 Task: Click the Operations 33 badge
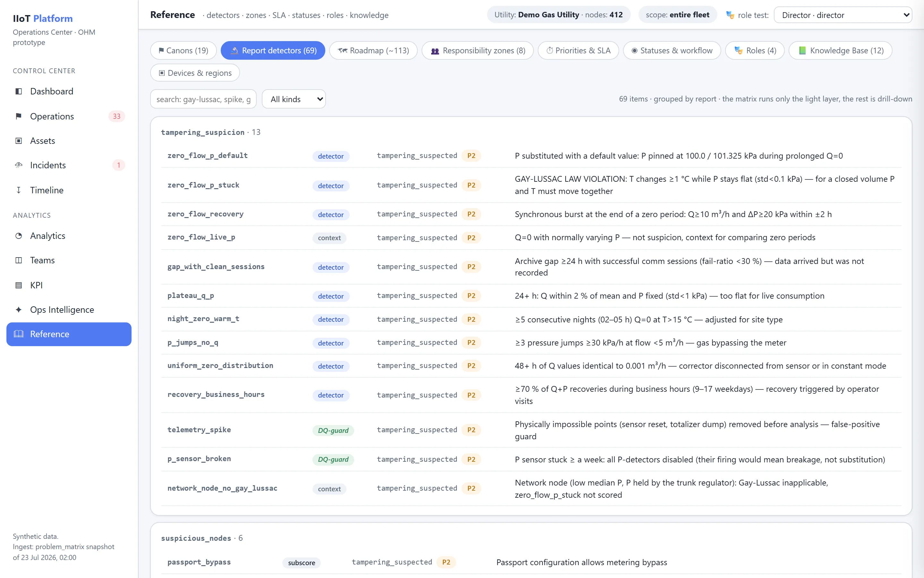[x=116, y=116]
